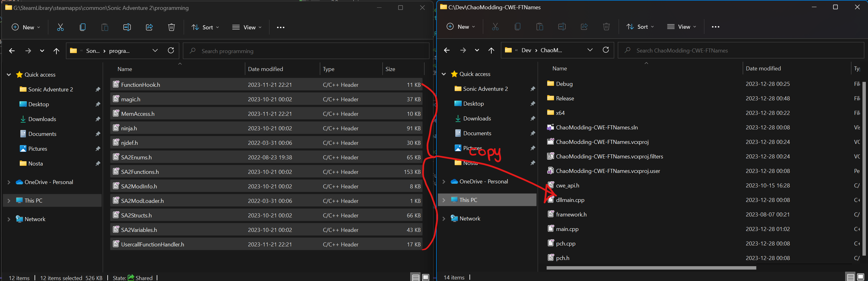Select Debug folder in ChaoModding window
The height and width of the screenshot is (281, 868).
pyautogui.click(x=564, y=84)
